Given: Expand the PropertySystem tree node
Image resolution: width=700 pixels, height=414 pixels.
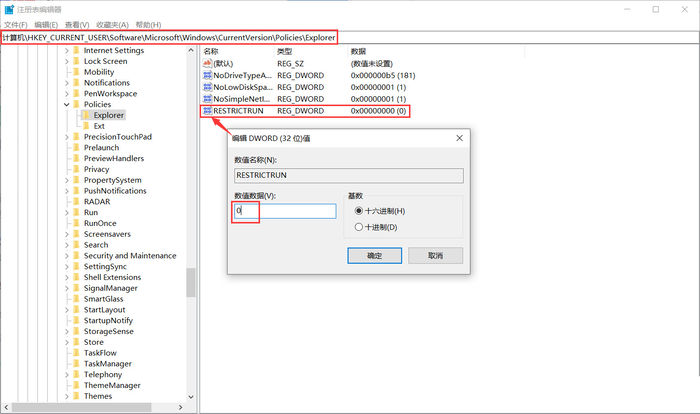Looking at the screenshot, I should (x=67, y=180).
